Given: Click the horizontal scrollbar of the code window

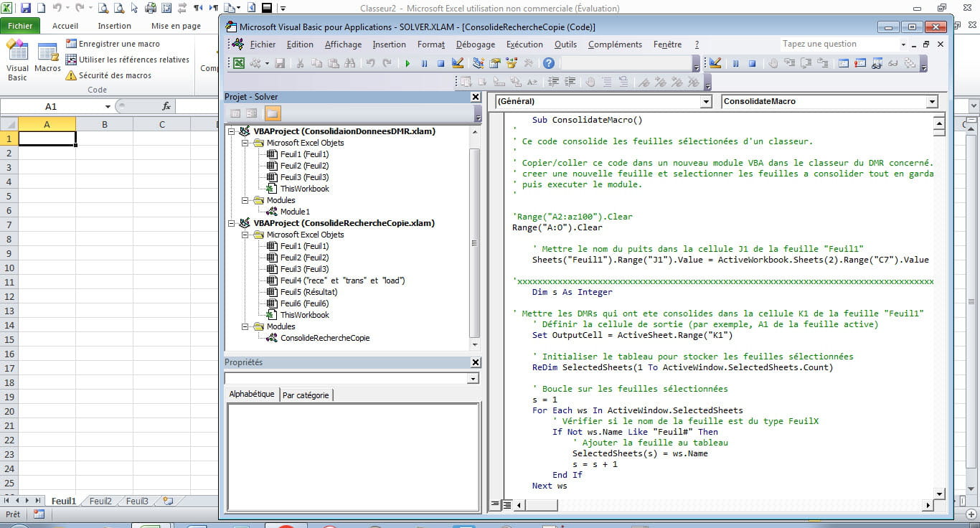Looking at the screenshot, I should click(x=723, y=504).
